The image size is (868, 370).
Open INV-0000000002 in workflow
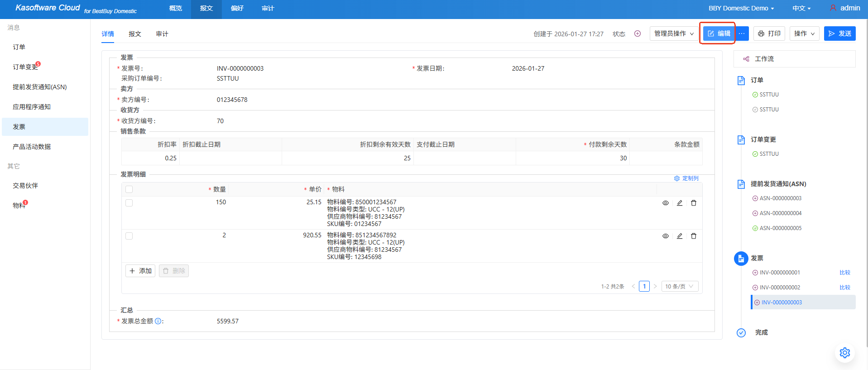776,288
